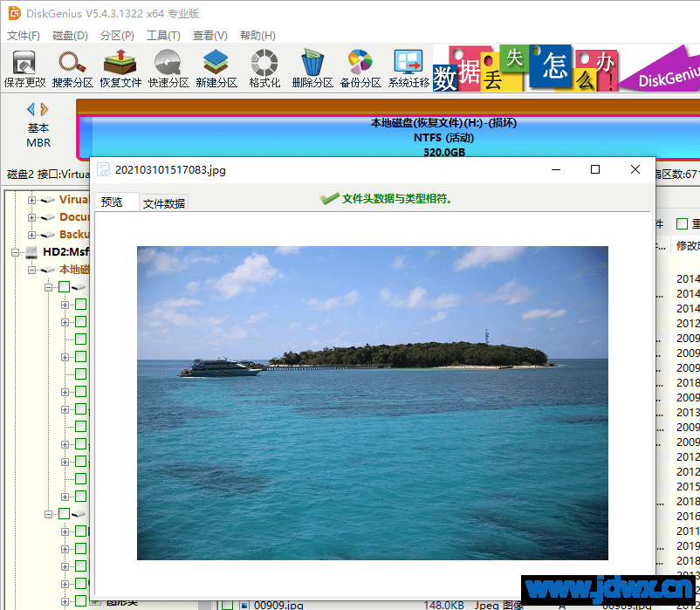Open the Help (帮助) menu
The width and height of the screenshot is (700, 610).
tap(257, 35)
